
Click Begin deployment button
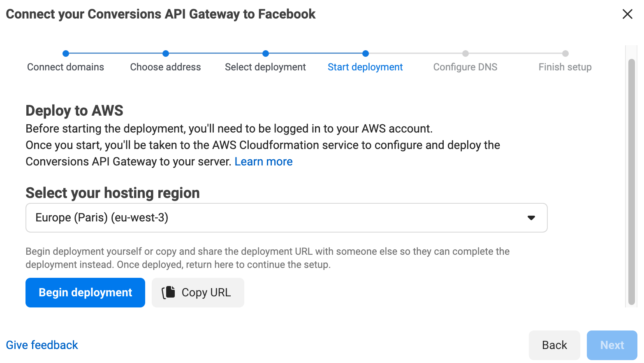pos(85,293)
